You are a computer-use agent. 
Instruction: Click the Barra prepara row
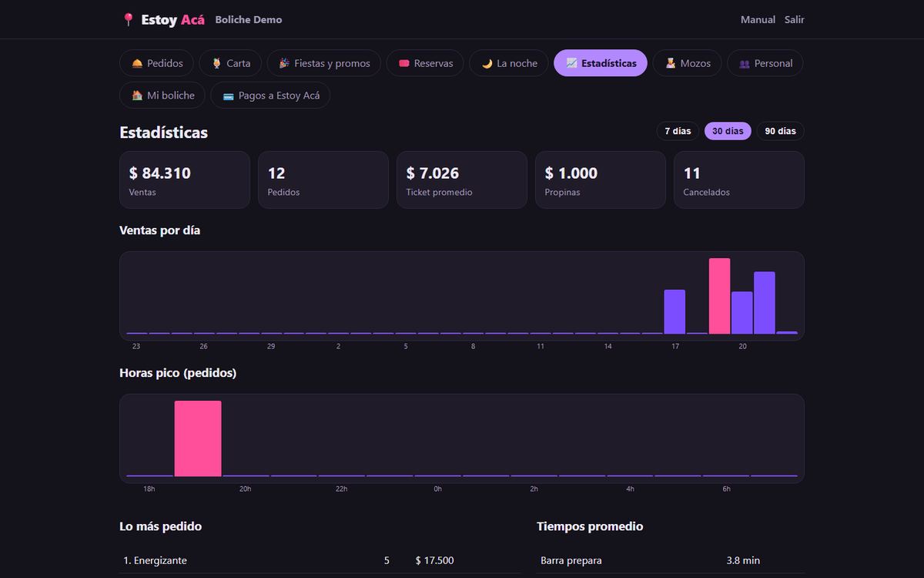click(671, 560)
